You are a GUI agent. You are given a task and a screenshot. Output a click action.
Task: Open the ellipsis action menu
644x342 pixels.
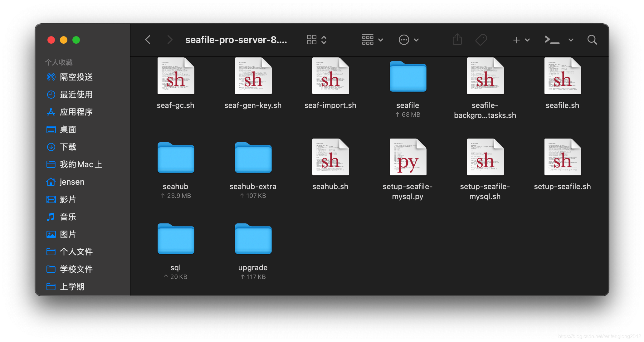pyautogui.click(x=409, y=40)
